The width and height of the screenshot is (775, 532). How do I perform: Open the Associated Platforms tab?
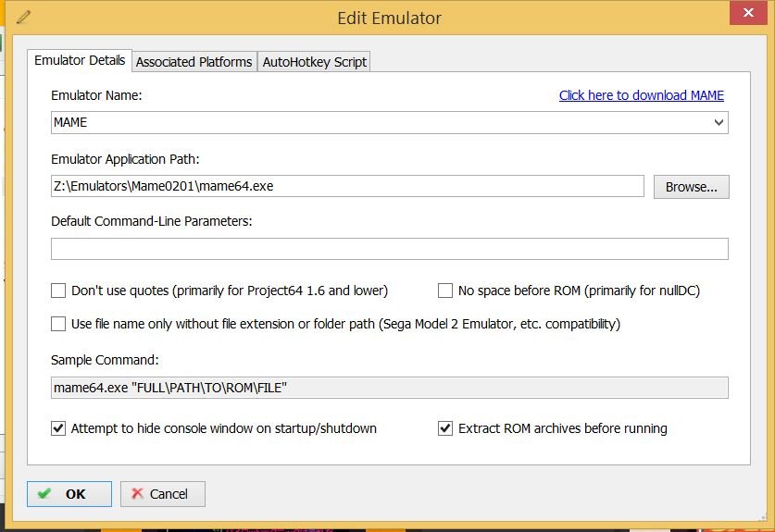194,62
